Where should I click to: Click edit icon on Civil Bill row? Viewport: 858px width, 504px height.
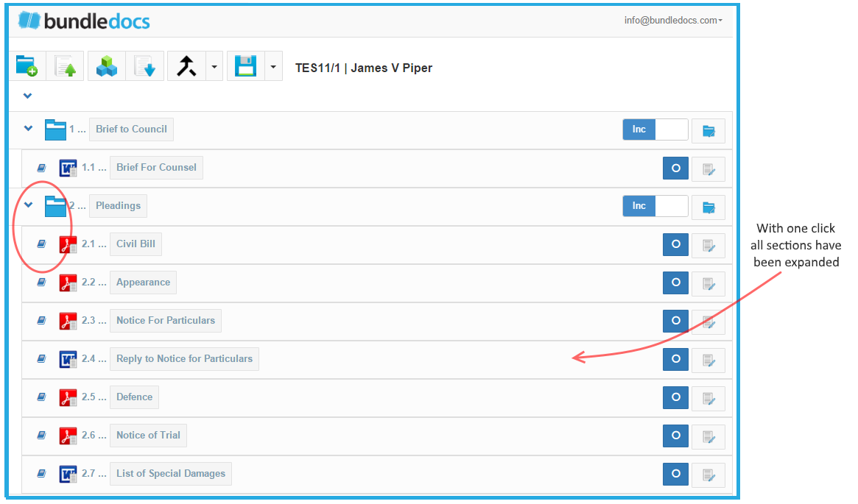708,245
